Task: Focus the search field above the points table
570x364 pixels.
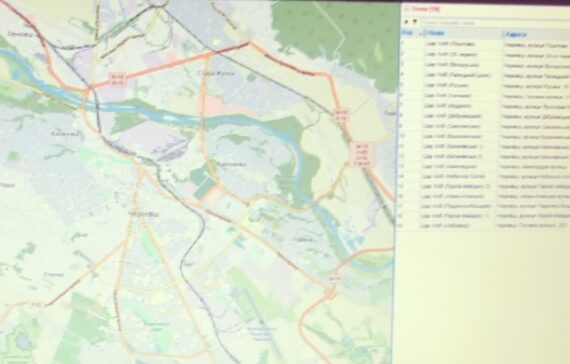Action: [494, 23]
